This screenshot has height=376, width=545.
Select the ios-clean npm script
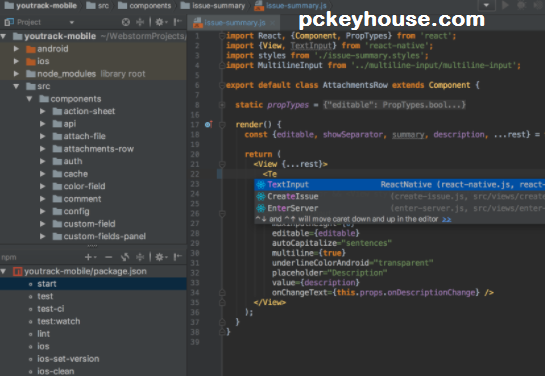93,371
